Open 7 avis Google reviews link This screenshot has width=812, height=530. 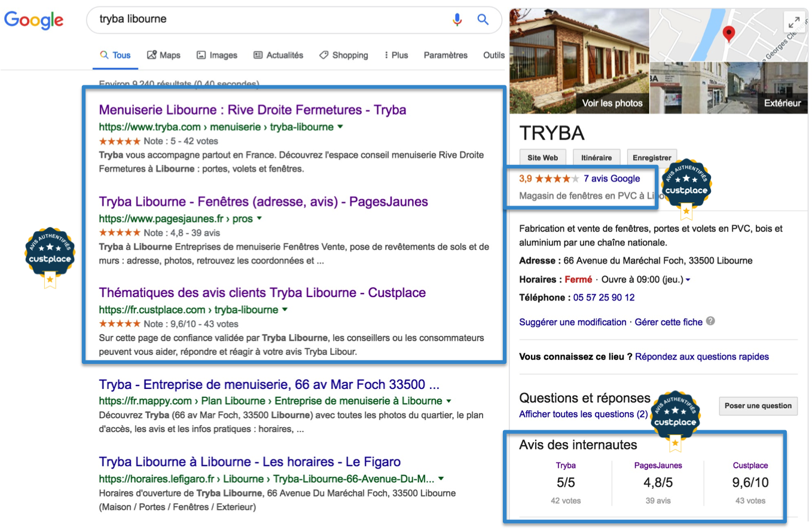(x=611, y=178)
